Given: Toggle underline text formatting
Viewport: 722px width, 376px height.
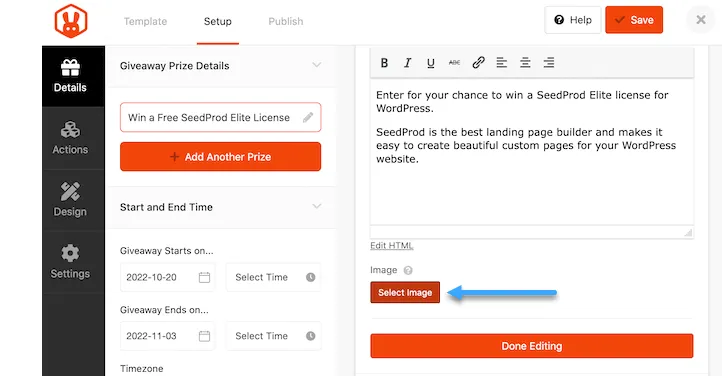Looking at the screenshot, I should pos(431,63).
